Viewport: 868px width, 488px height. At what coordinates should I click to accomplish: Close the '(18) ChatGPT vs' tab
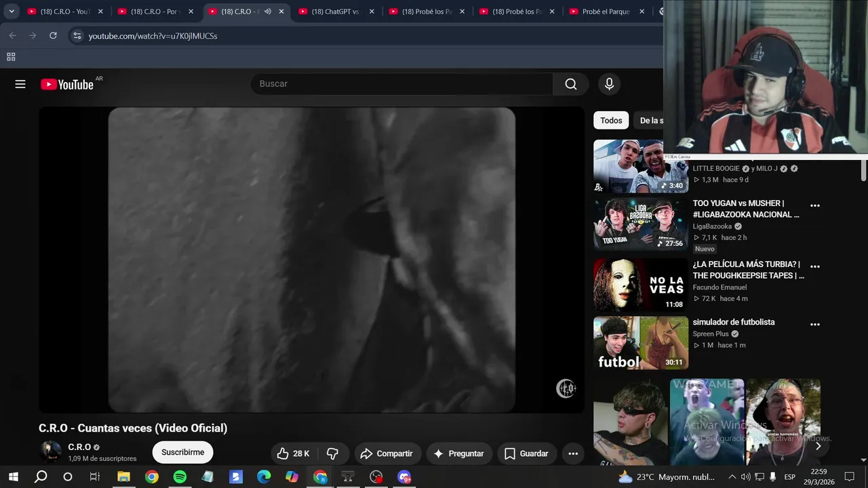tap(372, 12)
